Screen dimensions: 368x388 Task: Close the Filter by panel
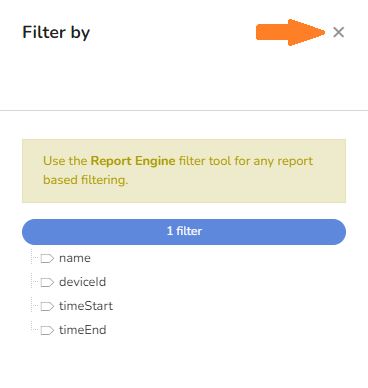pos(338,32)
